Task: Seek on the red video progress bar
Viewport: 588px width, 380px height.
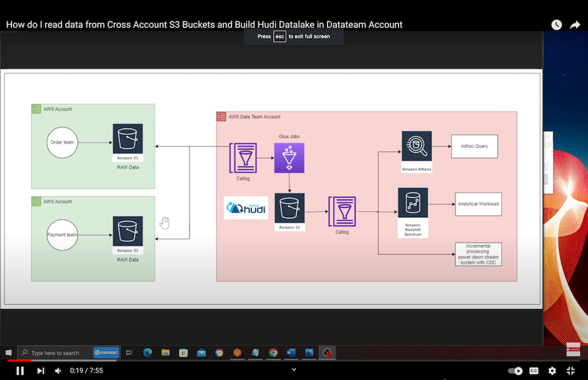Action: 19,360
